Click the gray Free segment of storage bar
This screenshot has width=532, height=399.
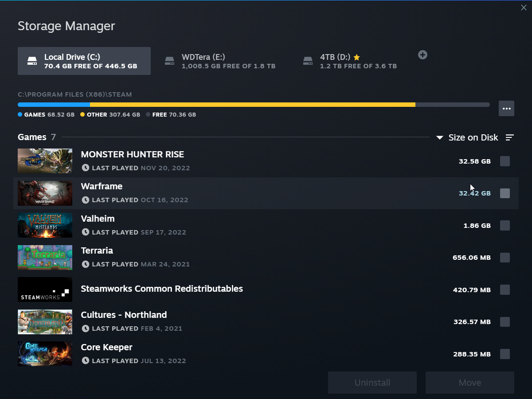pyautogui.click(x=453, y=105)
